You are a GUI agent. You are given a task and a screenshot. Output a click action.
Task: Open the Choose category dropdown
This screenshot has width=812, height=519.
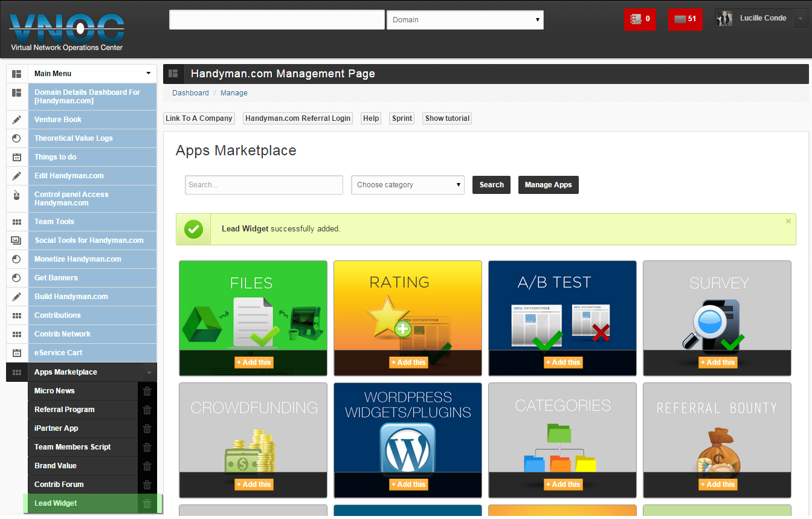click(x=408, y=185)
